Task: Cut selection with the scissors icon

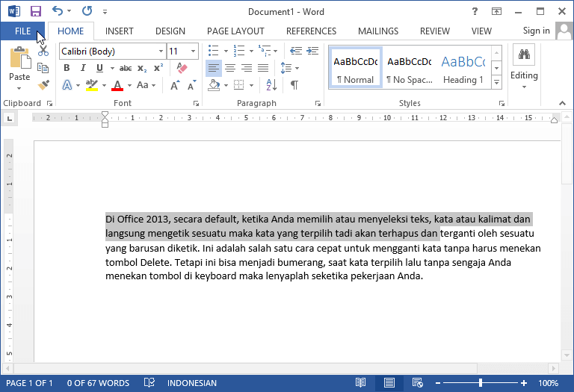Action: click(43, 51)
